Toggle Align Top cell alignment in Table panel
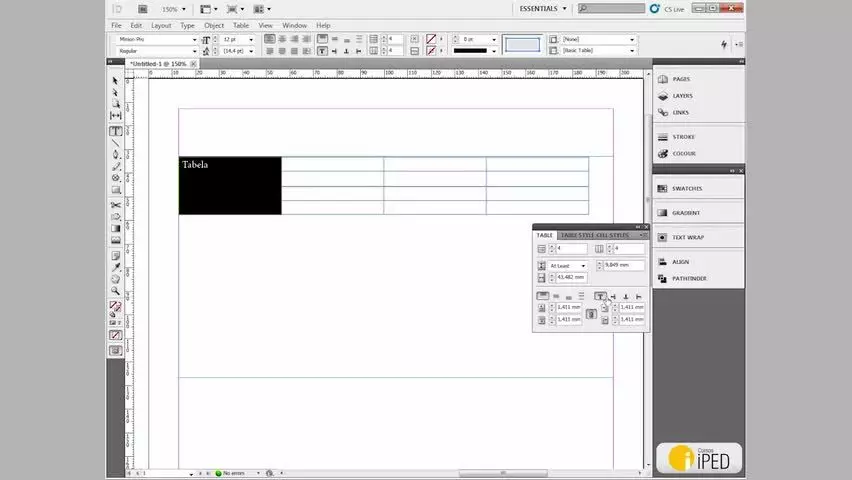This screenshot has width=852, height=480. (x=543, y=296)
